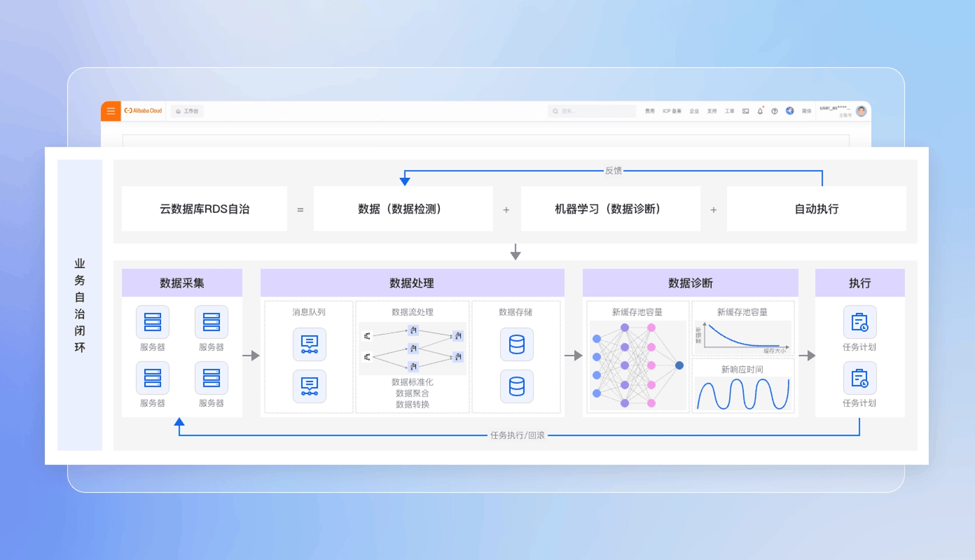Click the 业务自治闭环 sidebar title

(79, 305)
